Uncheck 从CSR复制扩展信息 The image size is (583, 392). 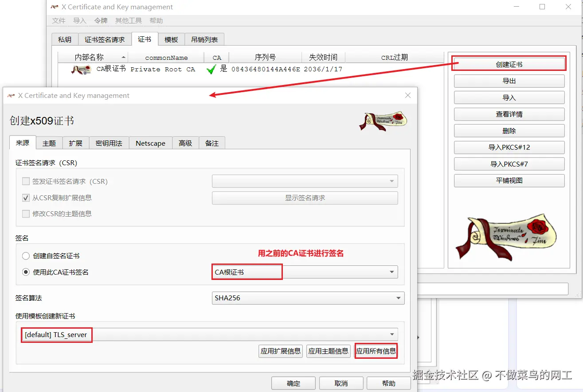coord(26,198)
